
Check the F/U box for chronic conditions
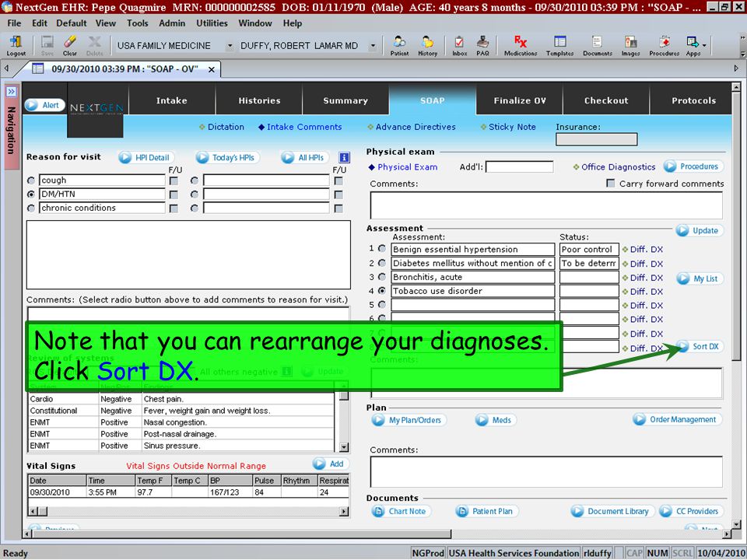coord(174,208)
